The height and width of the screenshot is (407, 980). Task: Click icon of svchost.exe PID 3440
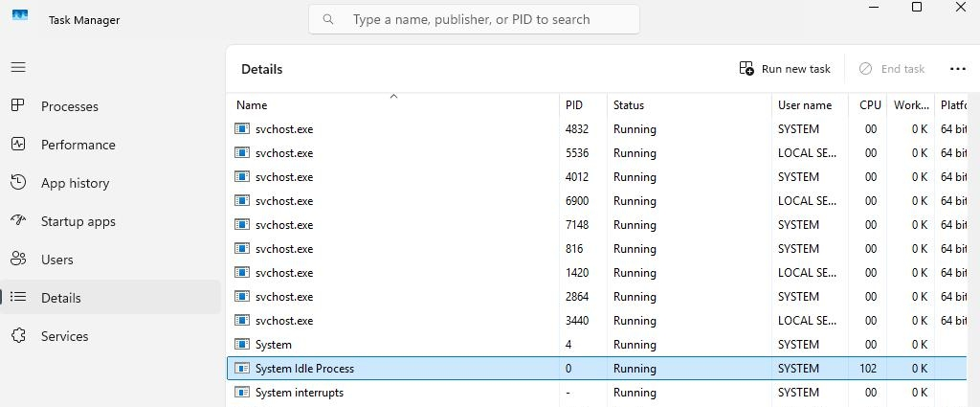click(x=242, y=320)
